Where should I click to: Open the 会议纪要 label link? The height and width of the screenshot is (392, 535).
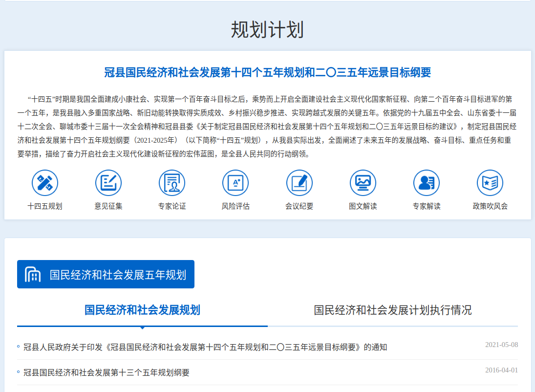(x=299, y=206)
